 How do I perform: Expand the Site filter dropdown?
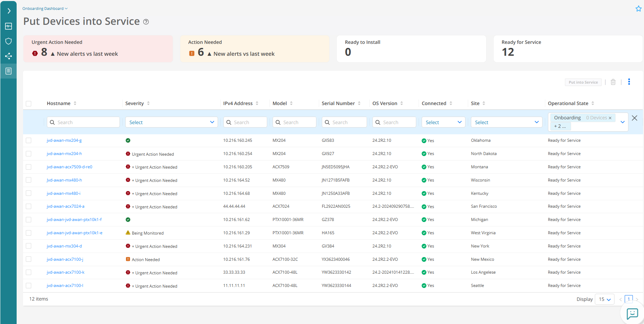coord(506,122)
